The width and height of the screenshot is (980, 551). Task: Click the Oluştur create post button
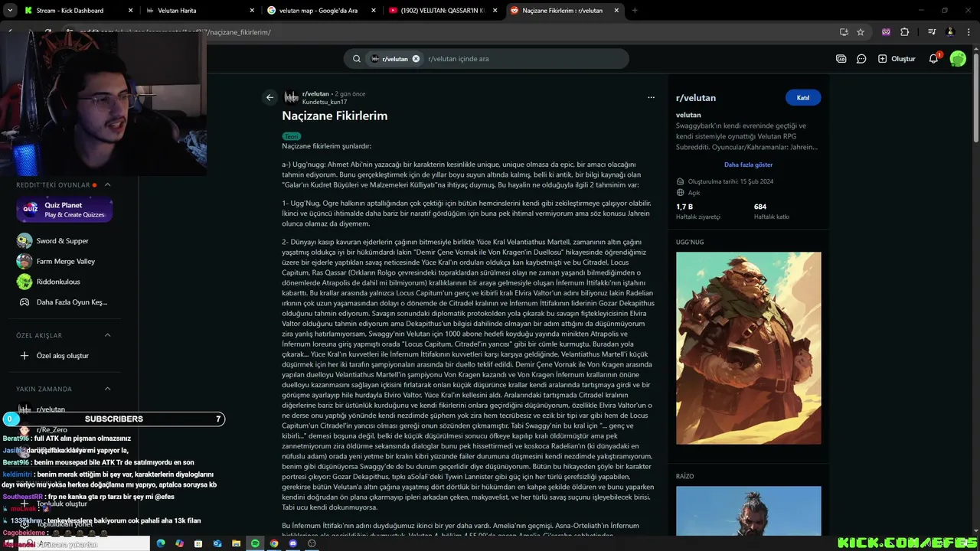(897, 59)
